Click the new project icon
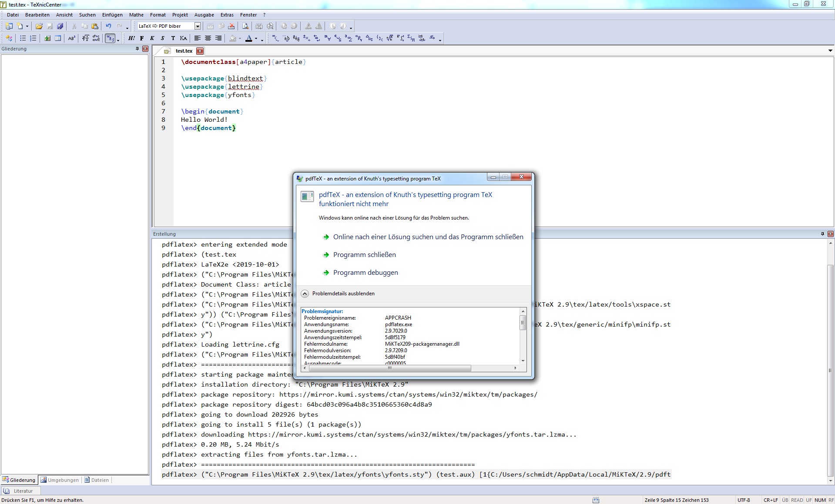This screenshot has height=504, width=835. point(9,26)
